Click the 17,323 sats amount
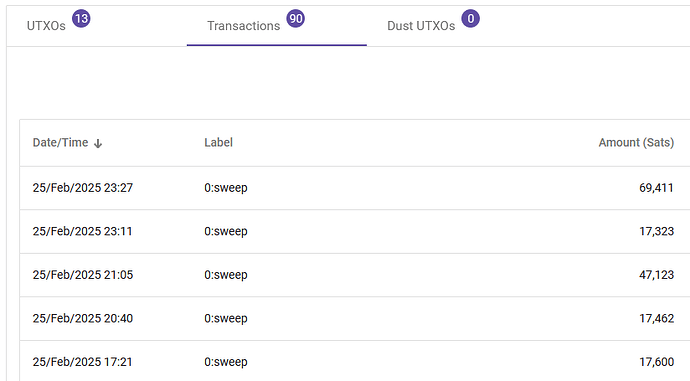This screenshot has width=690, height=381. pyautogui.click(x=656, y=231)
